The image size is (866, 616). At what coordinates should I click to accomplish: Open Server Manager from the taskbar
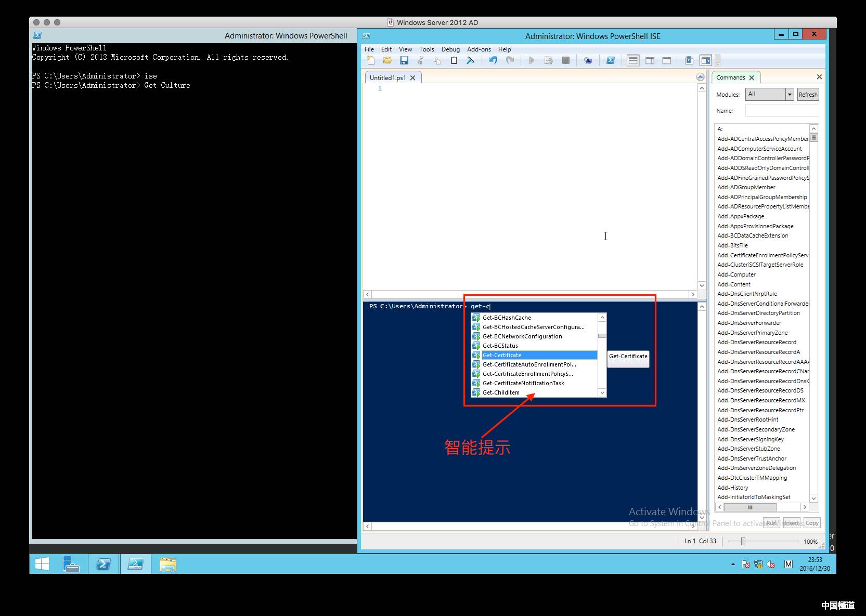pyautogui.click(x=71, y=564)
